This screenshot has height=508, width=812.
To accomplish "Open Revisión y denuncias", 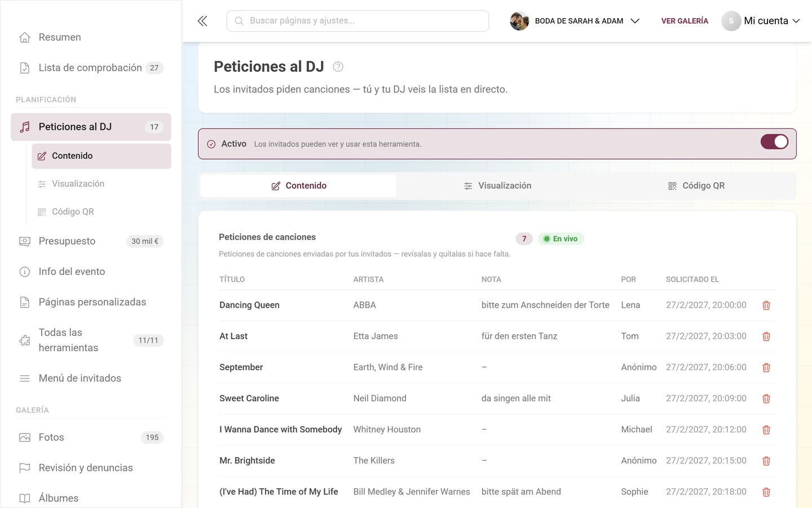I will pyautogui.click(x=91, y=468).
